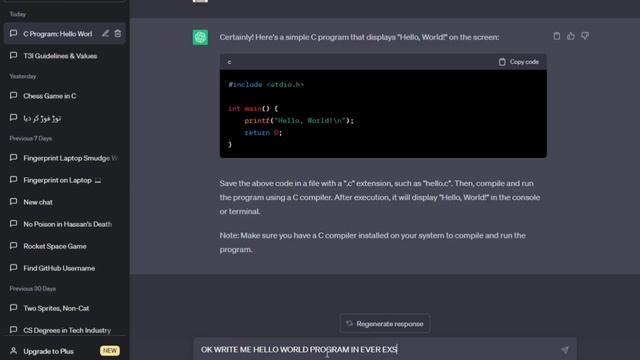Click chat bubble icon beside New chat

[13, 202]
